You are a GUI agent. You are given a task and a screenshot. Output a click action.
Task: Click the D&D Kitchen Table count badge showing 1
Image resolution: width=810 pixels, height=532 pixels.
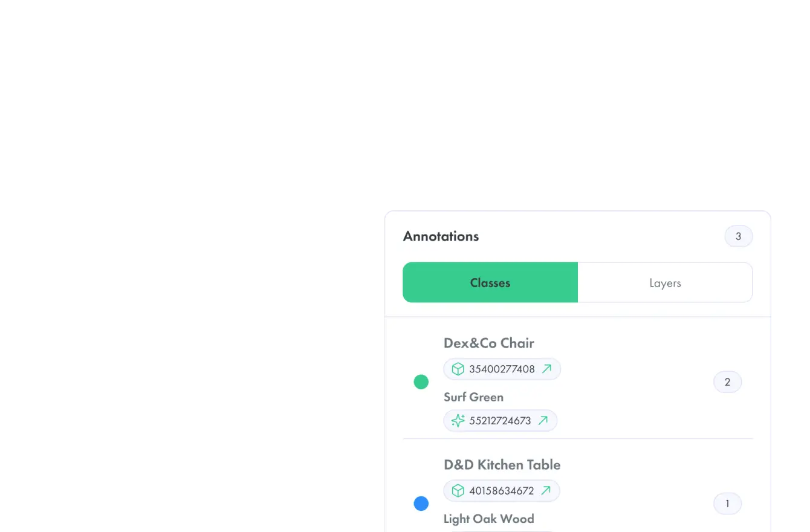click(727, 504)
